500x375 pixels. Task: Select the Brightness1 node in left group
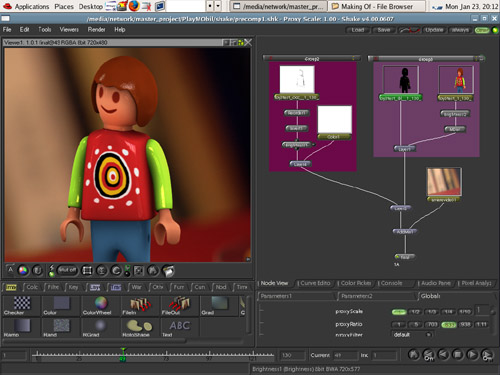(x=296, y=145)
